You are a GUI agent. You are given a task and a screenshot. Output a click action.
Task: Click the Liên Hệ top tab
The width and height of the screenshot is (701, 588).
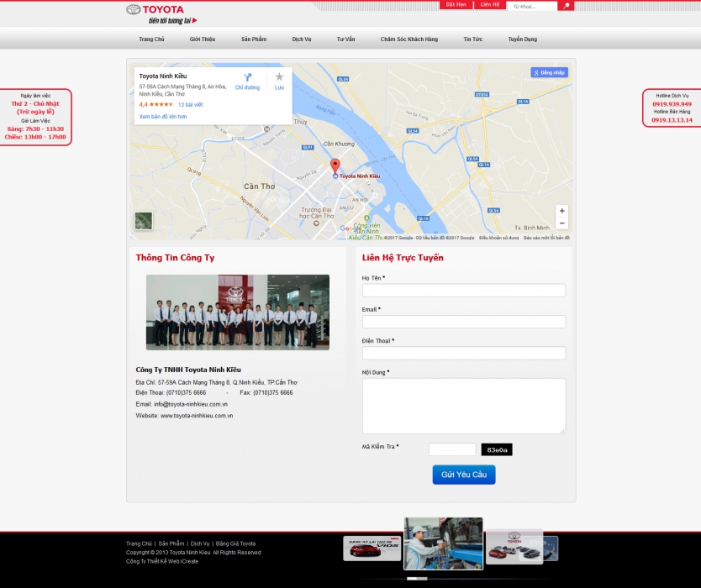tap(490, 5)
